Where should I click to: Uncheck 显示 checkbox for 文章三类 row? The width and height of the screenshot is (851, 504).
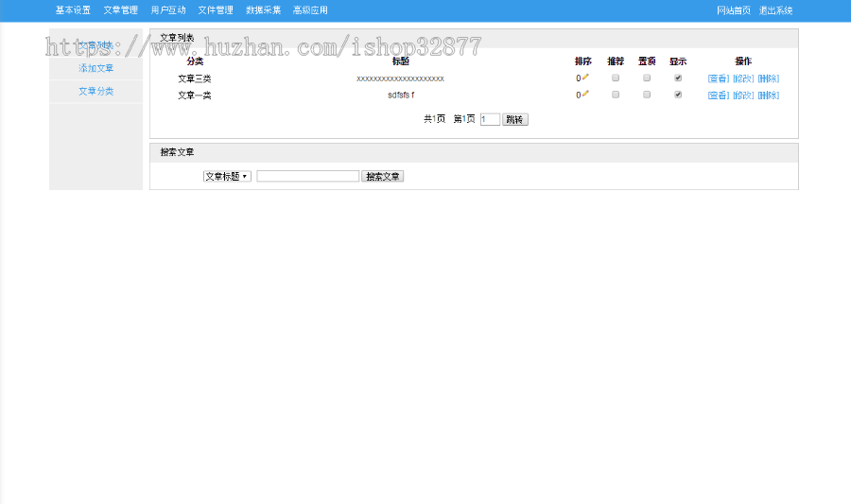(x=678, y=78)
